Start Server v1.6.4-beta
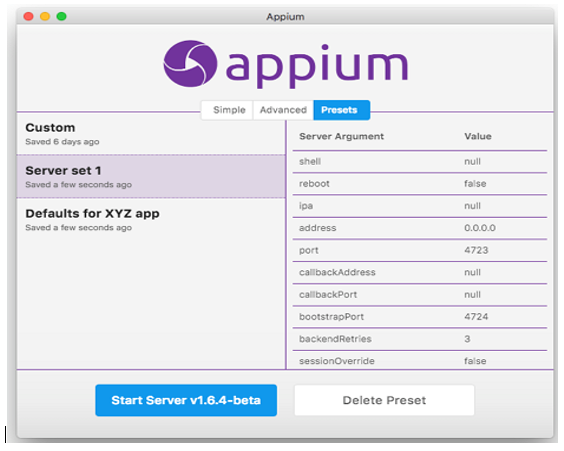Image resolution: width=564 pixels, height=451 pixels. tap(186, 400)
